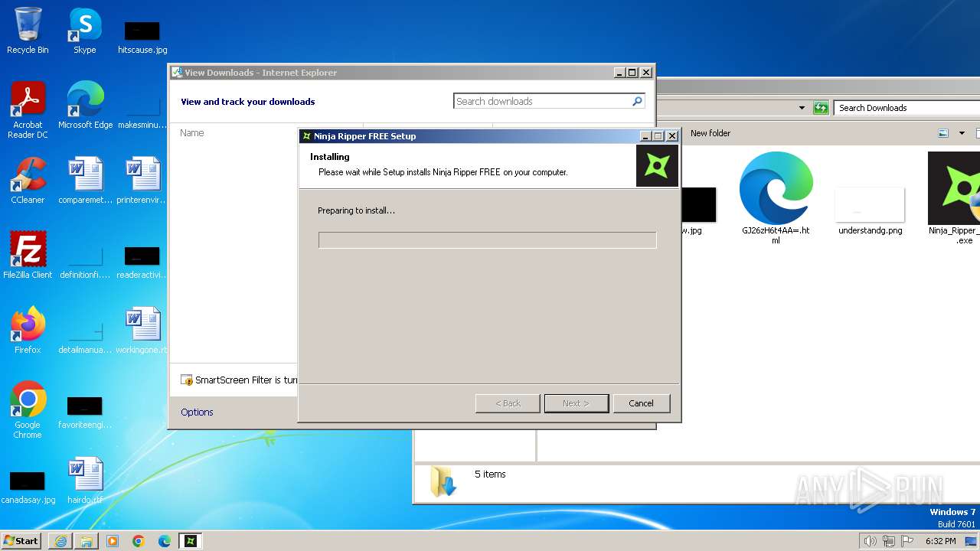This screenshot has width=980, height=551.
Task: Click Show desktop button at taskbar end
Action: pos(971,541)
